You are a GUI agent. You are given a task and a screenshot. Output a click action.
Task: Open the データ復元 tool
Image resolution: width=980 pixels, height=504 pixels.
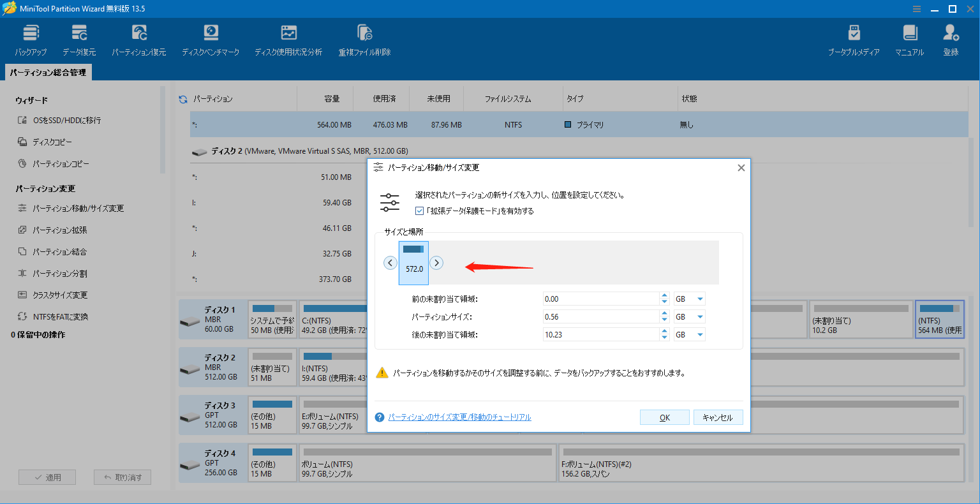click(x=80, y=38)
